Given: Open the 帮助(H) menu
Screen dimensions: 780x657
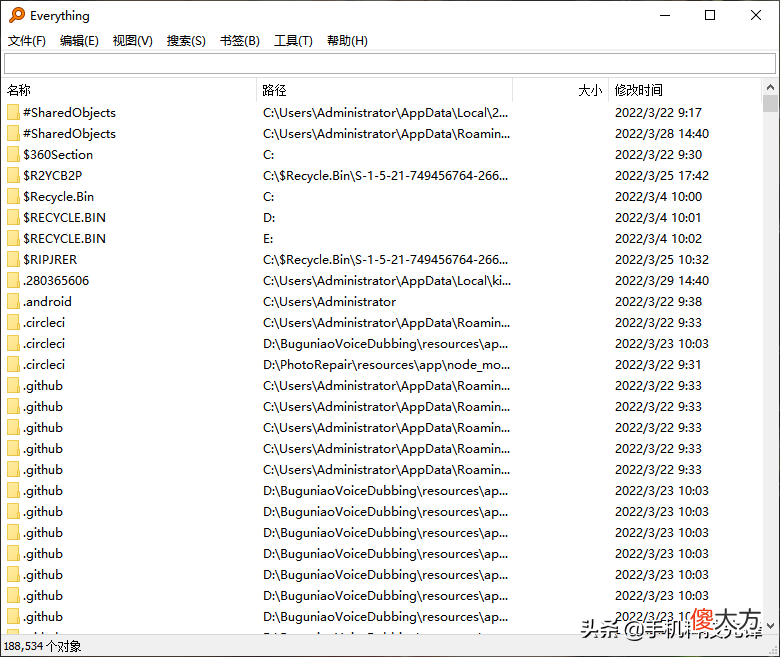Looking at the screenshot, I should [x=347, y=41].
